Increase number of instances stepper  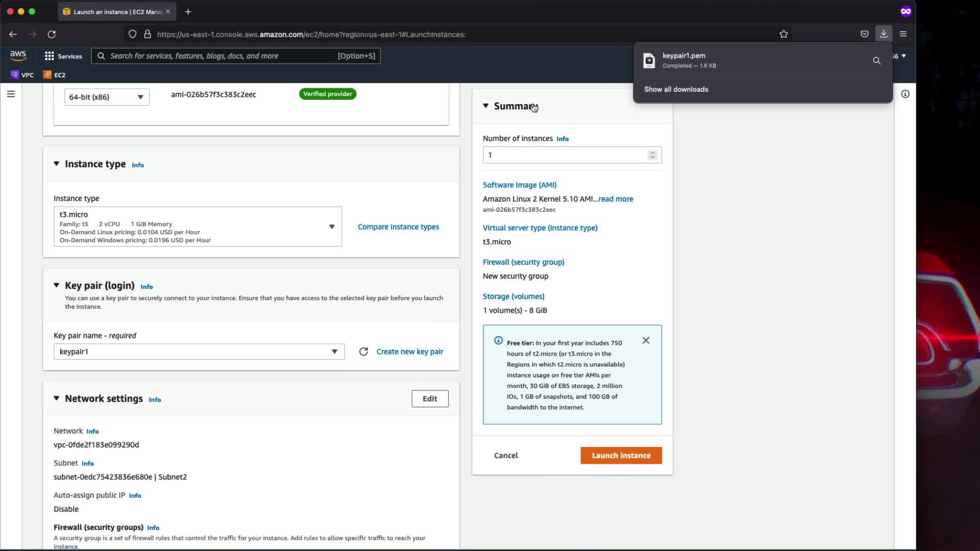pyautogui.click(x=652, y=153)
